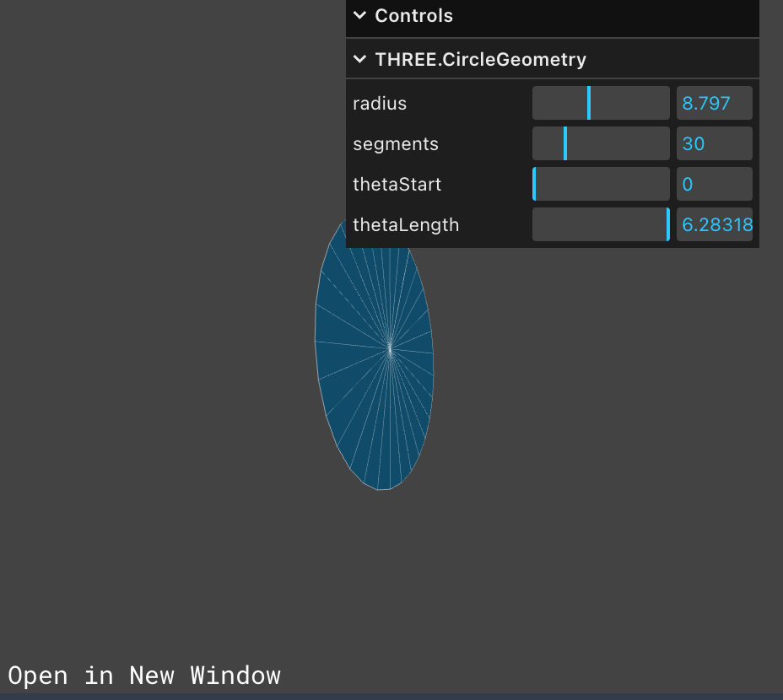Viewport: 783px width, 700px height.
Task: Collapse the Controls panel chevron
Action: pyautogui.click(x=359, y=15)
